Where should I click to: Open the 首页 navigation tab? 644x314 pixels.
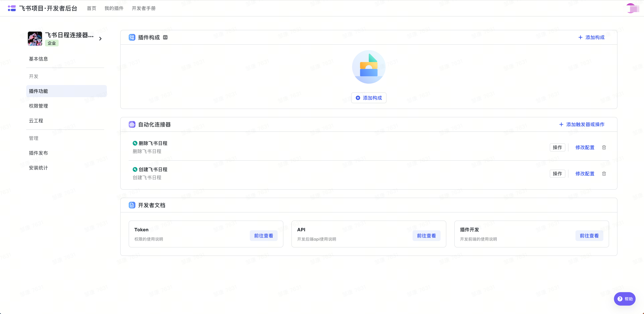pyautogui.click(x=92, y=8)
